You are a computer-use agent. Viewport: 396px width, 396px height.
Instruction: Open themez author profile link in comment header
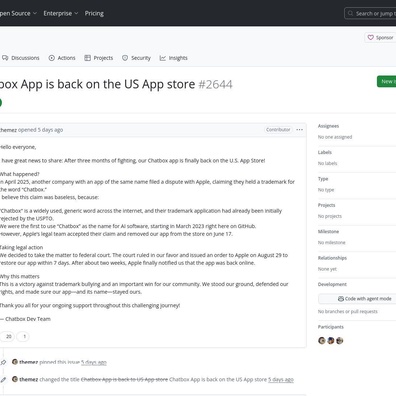coord(8,130)
